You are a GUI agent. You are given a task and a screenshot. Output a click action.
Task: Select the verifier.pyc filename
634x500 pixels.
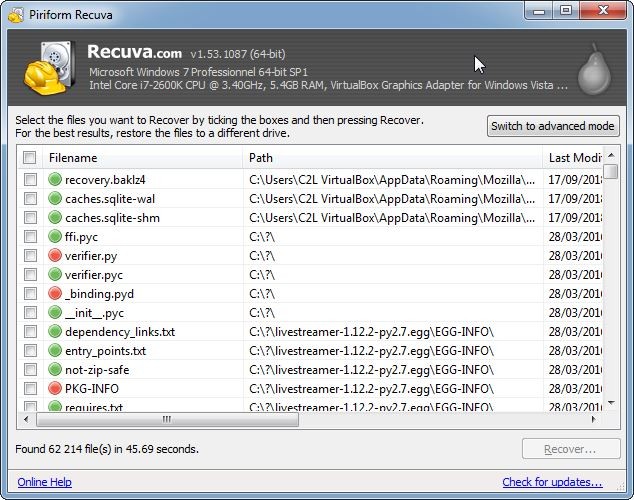[94, 275]
